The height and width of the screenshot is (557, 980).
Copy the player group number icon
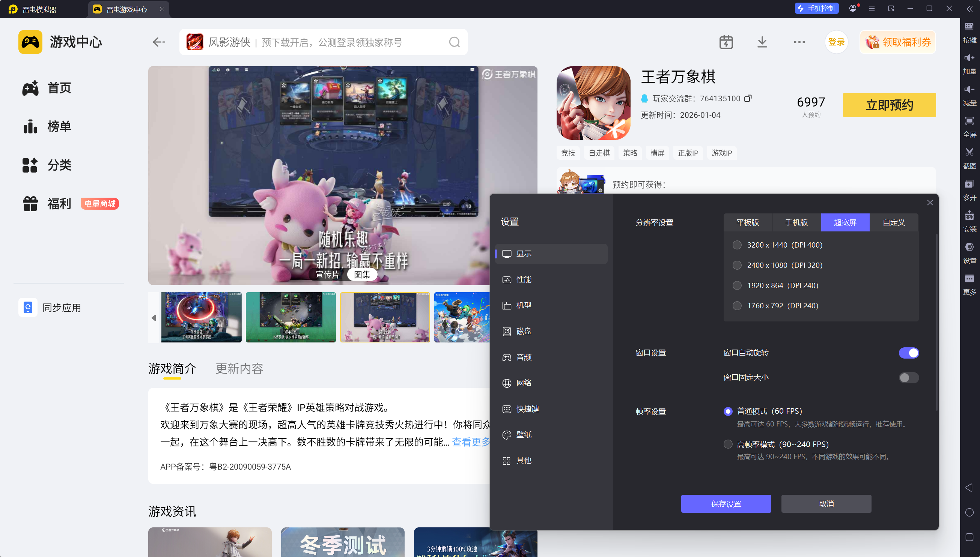click(748, 99)
